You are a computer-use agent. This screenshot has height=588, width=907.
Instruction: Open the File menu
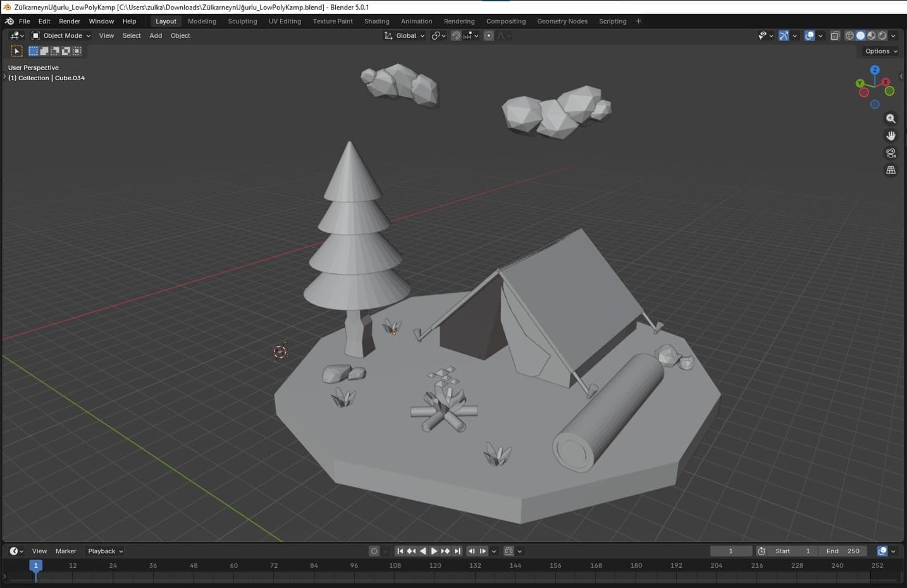[25, 21]
